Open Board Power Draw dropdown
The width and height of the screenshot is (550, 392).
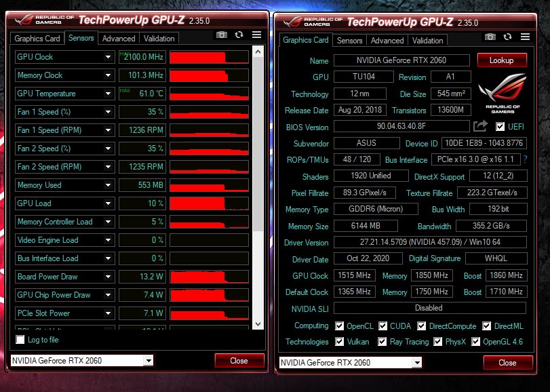(x=108, y=277)
